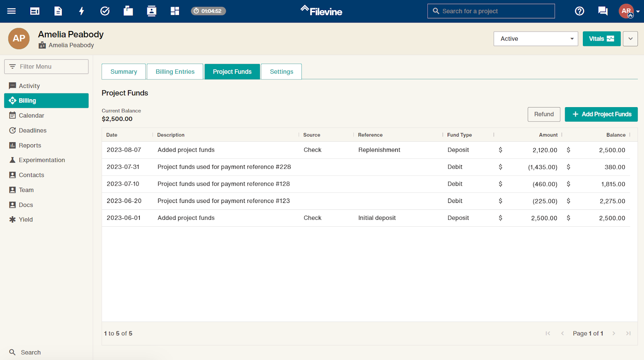Click the $2,500.00 current balance

point(117,119)
